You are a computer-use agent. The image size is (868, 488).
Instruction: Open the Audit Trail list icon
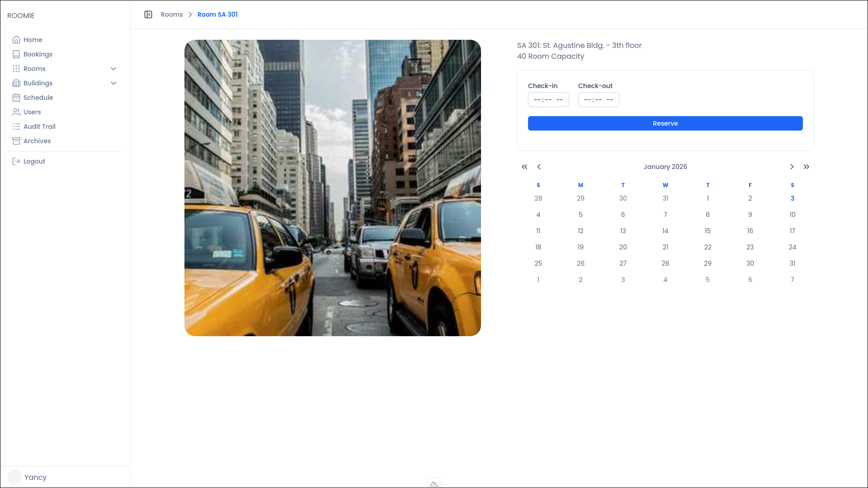pos(16,127)
